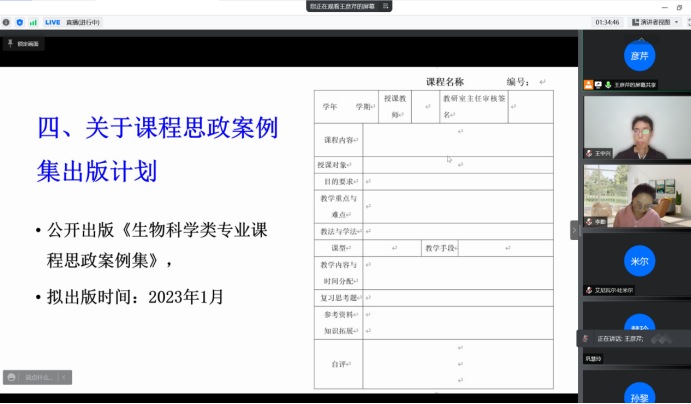691x404 pixels.
Task: Collapse the participant video sidebar
Action: click(574, 230)
